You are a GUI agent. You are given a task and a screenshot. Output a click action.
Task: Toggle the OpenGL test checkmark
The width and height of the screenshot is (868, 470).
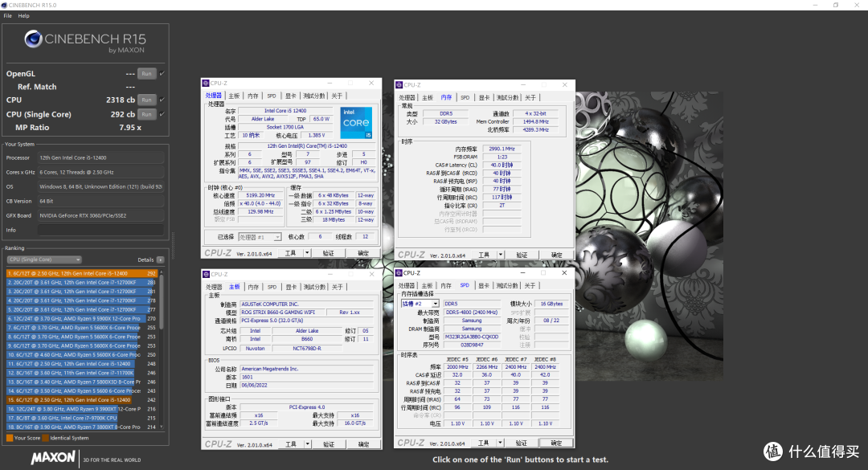(162, 74)
